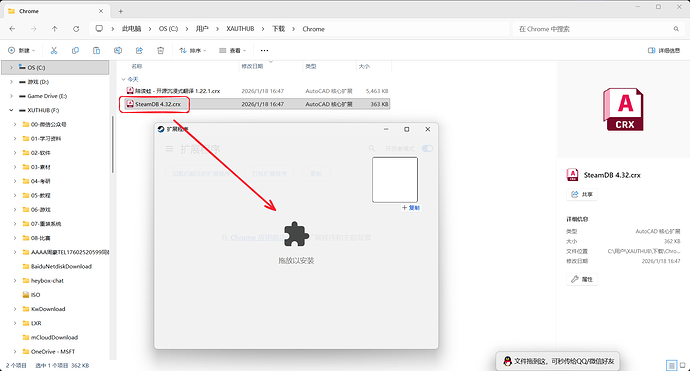Sort by the 大小 size column header
This screenshot has height=371, width=690.
click(364, 66)
